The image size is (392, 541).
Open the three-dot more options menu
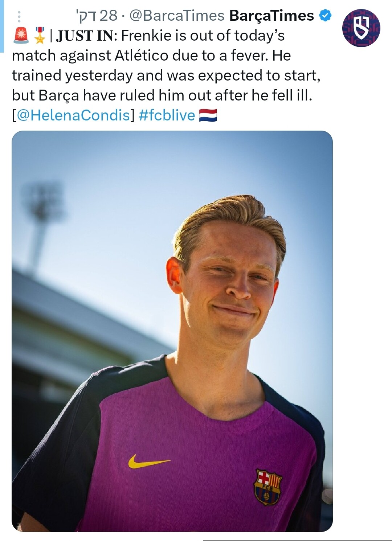(19, 16)
